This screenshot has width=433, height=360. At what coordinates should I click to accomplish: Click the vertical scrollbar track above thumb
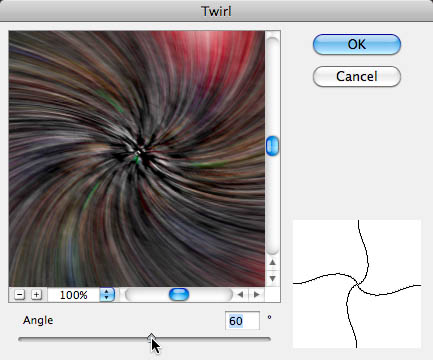[x=272, y=87]
